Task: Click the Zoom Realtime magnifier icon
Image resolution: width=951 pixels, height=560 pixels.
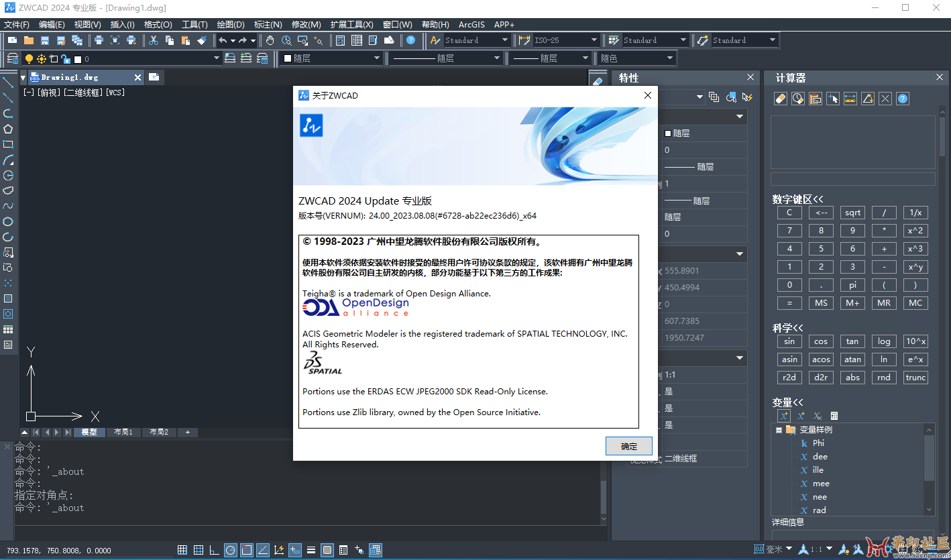Action: [286, 40]
